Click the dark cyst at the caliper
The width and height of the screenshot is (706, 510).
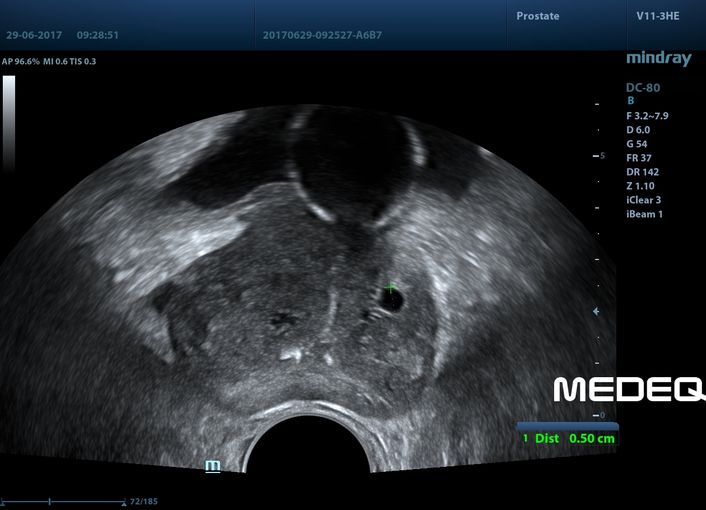click(x=393, y=298)
